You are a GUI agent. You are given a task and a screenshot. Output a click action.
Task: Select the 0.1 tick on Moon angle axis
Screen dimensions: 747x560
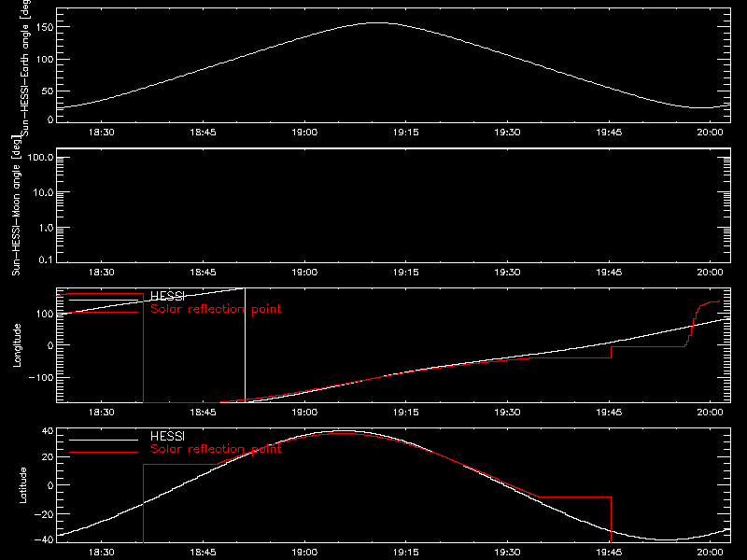point(46,259)
